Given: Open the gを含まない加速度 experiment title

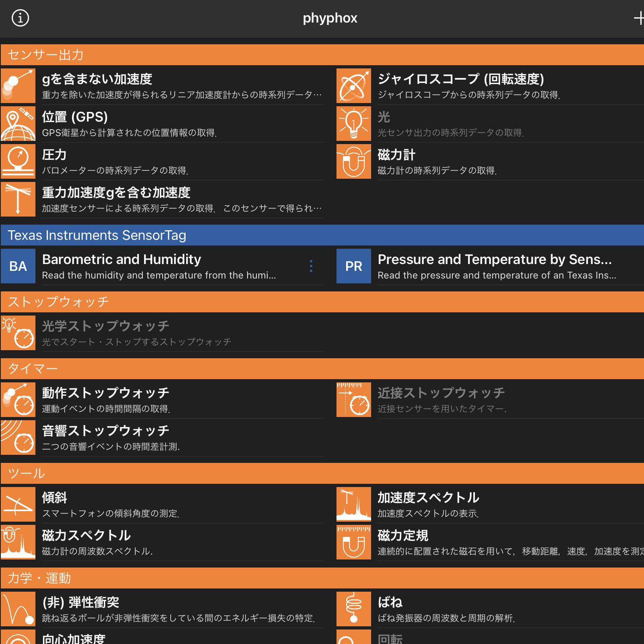Looking at the screenshot, I should pyautogui.click(x=97, y=79).
